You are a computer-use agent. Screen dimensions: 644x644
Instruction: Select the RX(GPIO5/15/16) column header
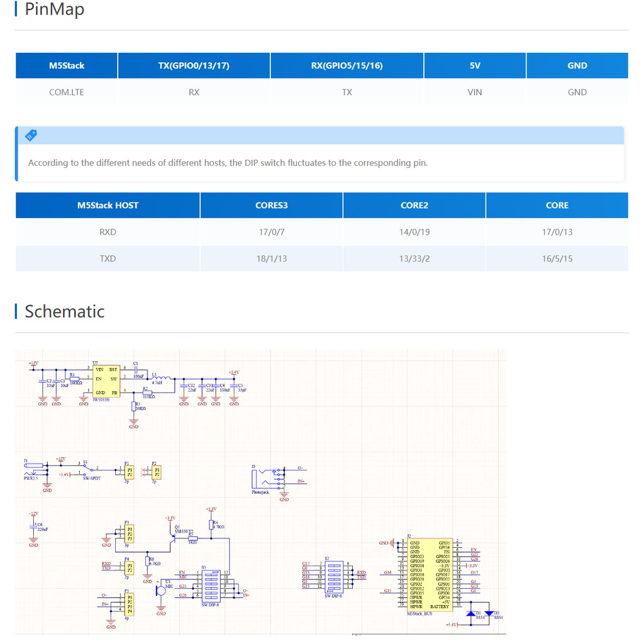[x=347, y=65]
